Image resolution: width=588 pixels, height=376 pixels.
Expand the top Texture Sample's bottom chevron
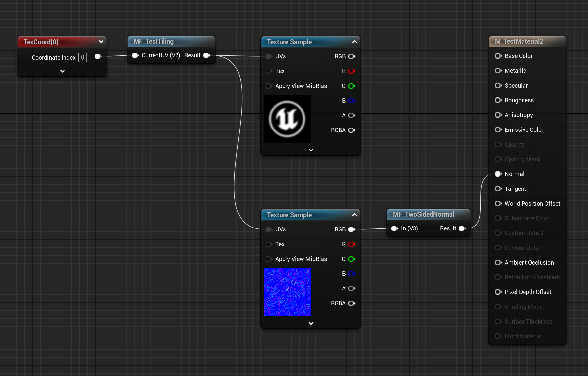(x=310, y=150)
